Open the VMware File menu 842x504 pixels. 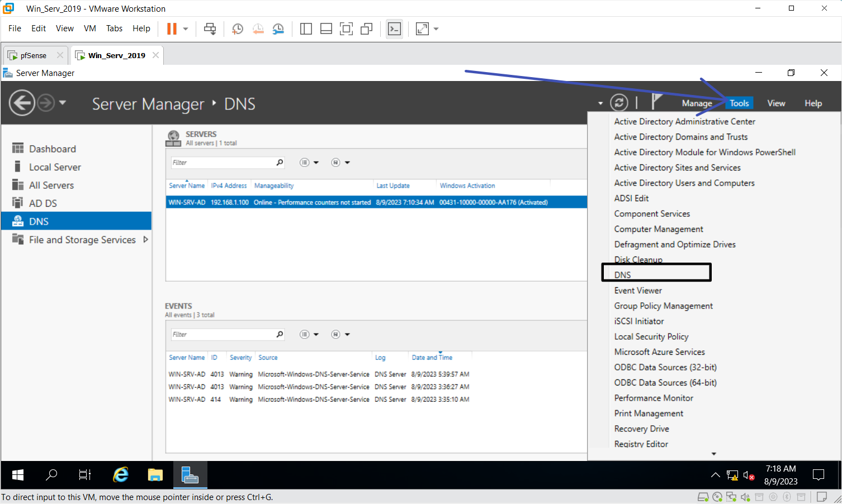pyautogui.click(x=15, y=28)
